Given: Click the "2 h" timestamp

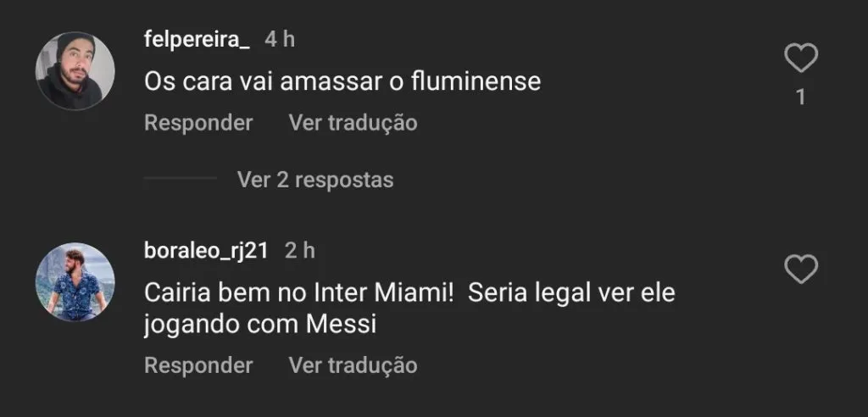Looking at the screenshot, I should [x=300, y=250].
